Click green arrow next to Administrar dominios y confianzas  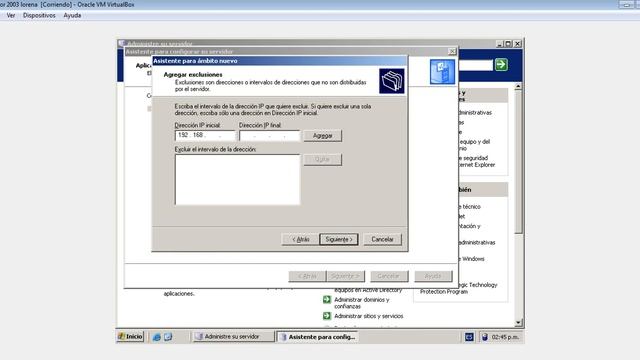pyautogui.click(x=327, y=300)
